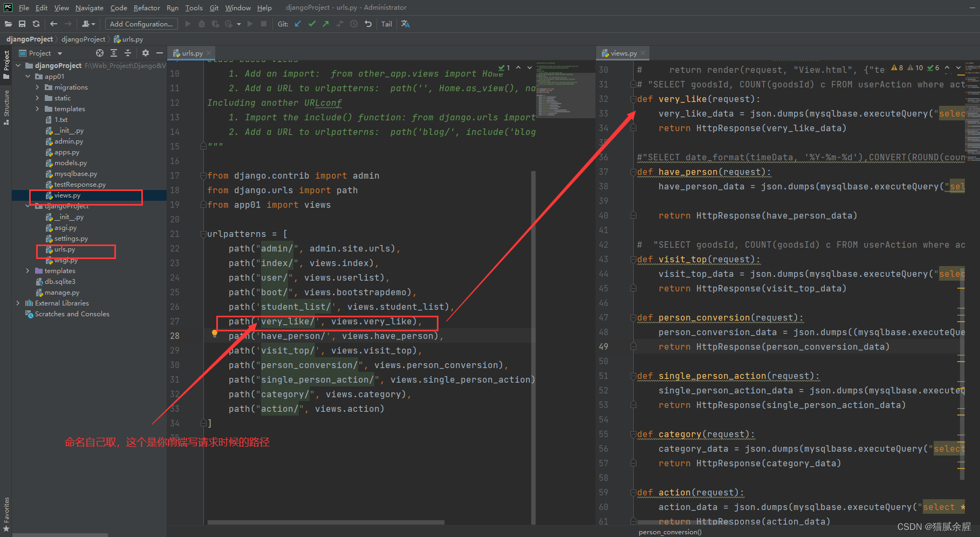
Task: Click the Run (play) toolbar icon
Action: (188, 24)
